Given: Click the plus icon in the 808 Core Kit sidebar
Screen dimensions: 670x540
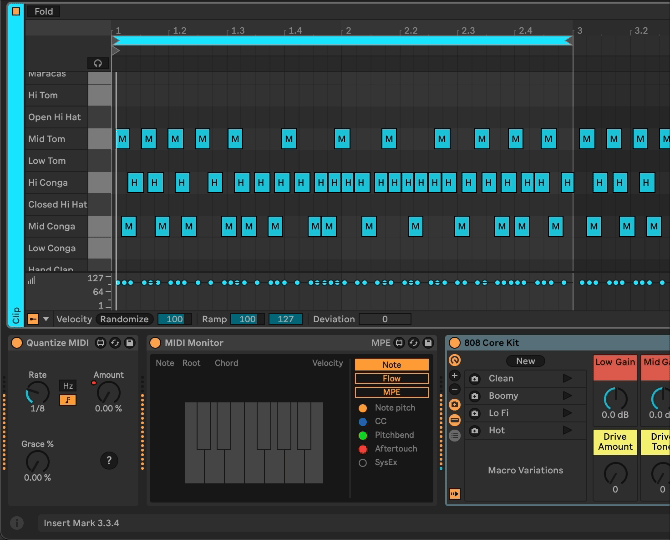Looking at the screenshot, I should pos(455,376).
